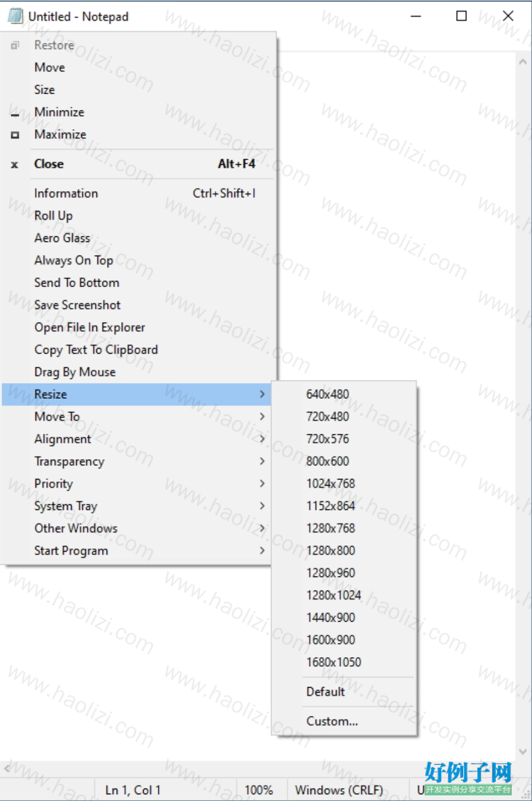Click scroll down arrow of vertical scrollbar
Viewport: 532px width, 801px height.
pos(523,752)
